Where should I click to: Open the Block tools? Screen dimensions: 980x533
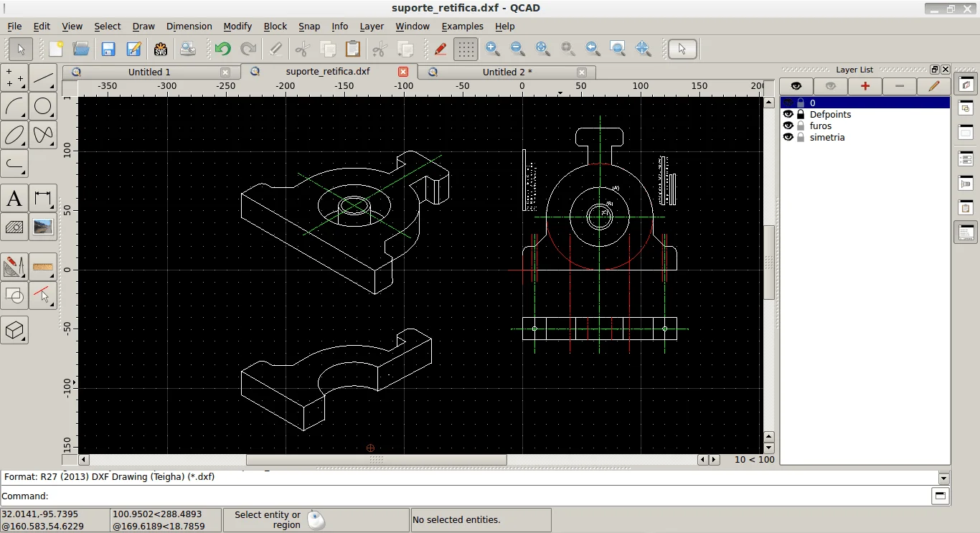(x=14, y=296)
